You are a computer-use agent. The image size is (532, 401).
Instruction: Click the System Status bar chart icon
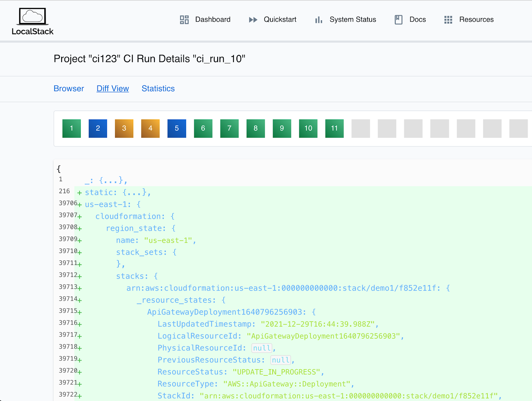[319, 20]
